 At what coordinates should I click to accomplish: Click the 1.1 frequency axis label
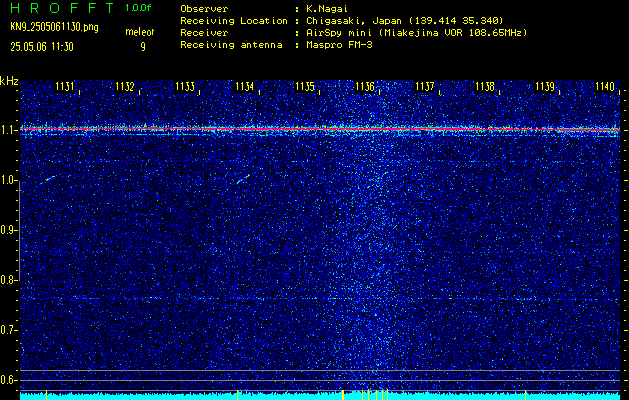(x=8, y=130)
